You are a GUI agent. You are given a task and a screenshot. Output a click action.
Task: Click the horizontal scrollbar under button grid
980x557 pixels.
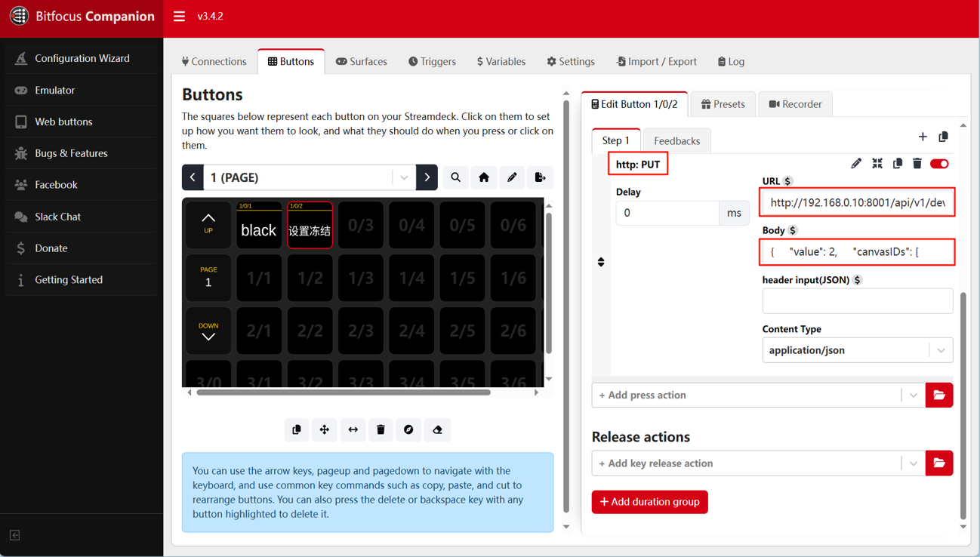click(x=344, y=392)
